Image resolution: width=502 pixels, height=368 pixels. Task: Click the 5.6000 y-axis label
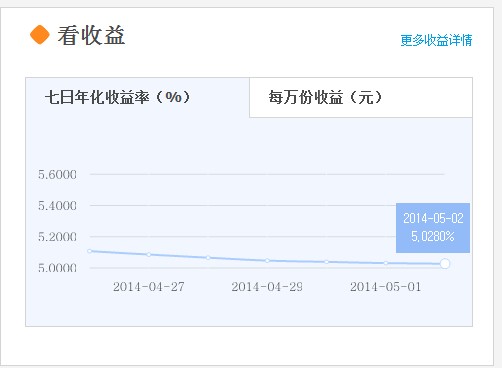click(57, 175)
